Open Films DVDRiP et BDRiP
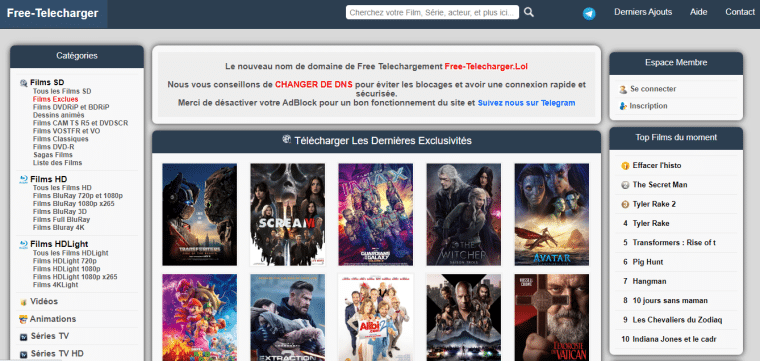Image resolution: width=760 pixels, height=361 pixels. coord(71,107)
